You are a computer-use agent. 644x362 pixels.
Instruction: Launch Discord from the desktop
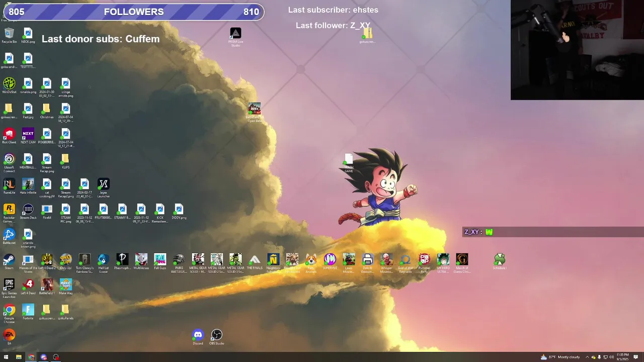point(198,337)
